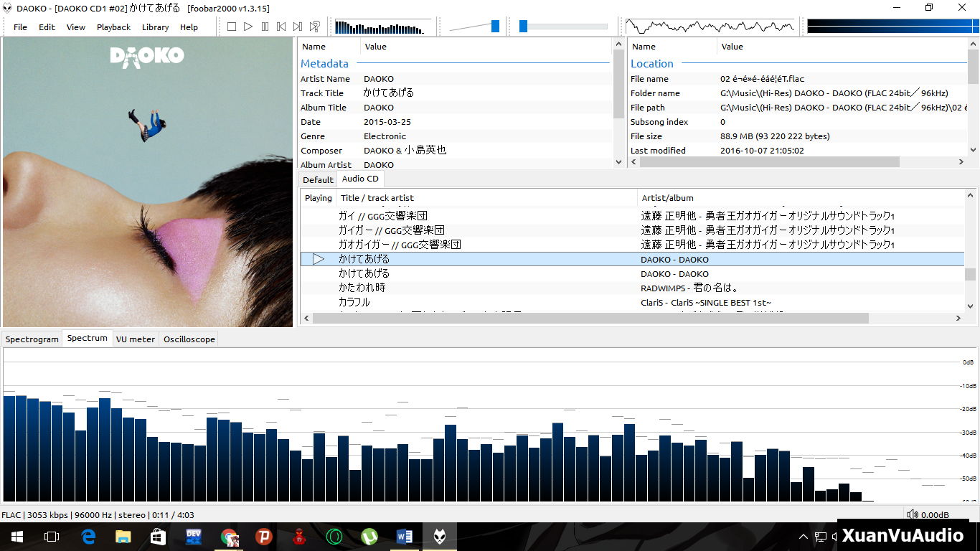This screenshot has height=551, width=980.
Task: Click the seekbar position handle
Action: click(x=523, y=27)
